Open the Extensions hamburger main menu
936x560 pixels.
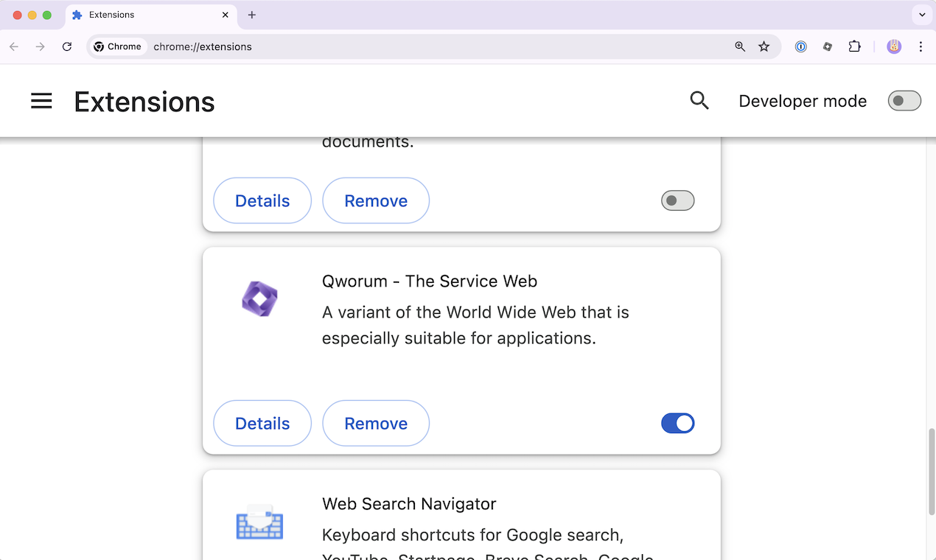[x=41, y=101]
